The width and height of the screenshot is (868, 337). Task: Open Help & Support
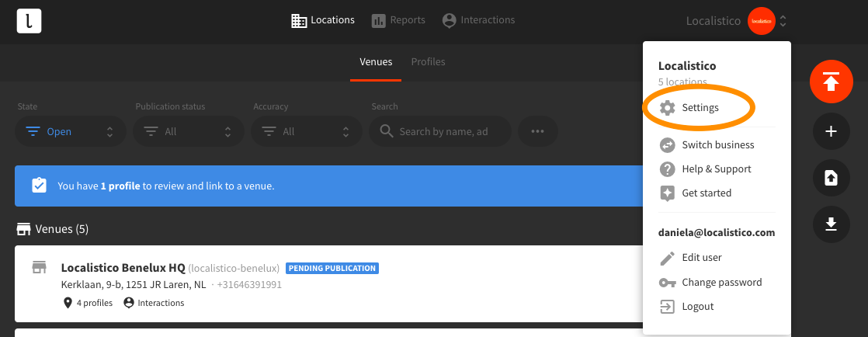point(705,168)
